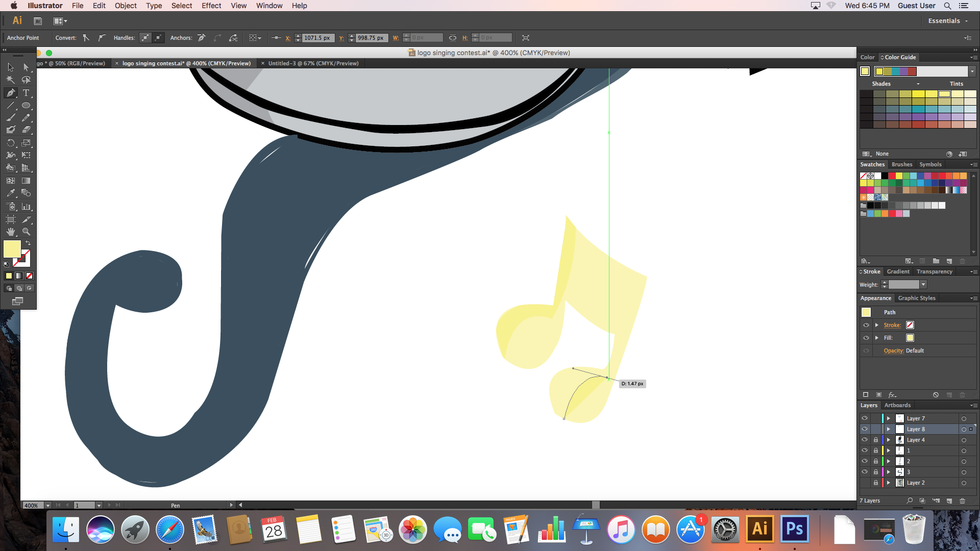980x551 pixels.
Task: Click the large yellow Fill color box
Action: [12, 249]
